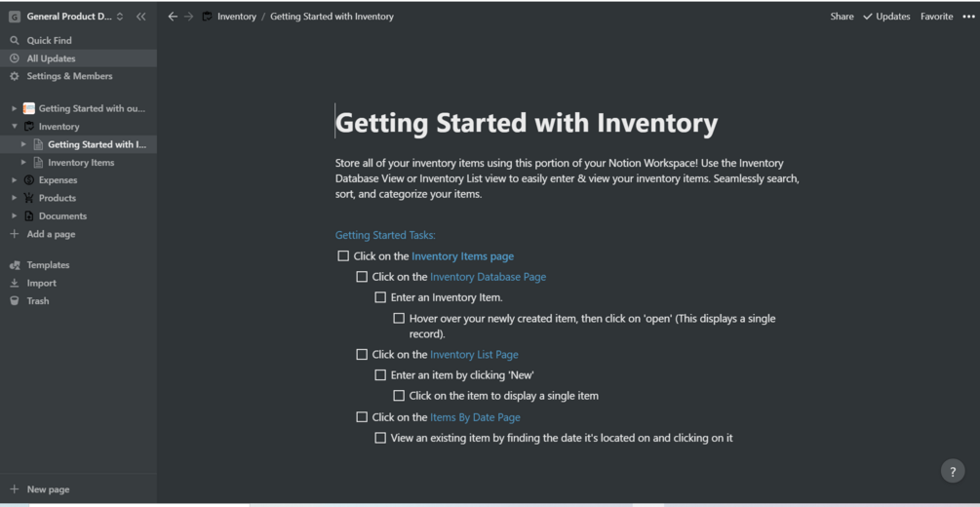Viewport: 980px width, 507px height.
Task: Check the 'View an existing item' checkbox
Action: [380, 438]
